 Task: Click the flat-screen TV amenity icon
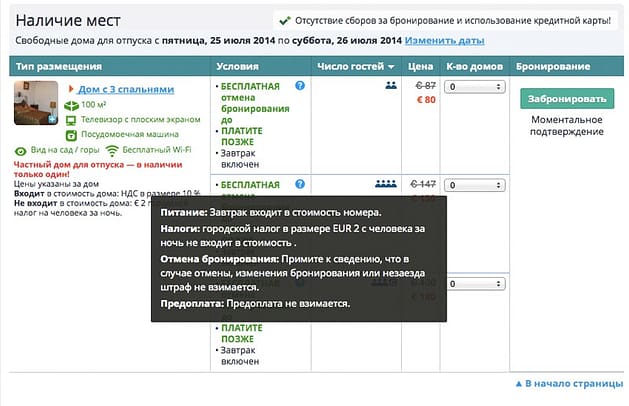(x=71, y=119)
